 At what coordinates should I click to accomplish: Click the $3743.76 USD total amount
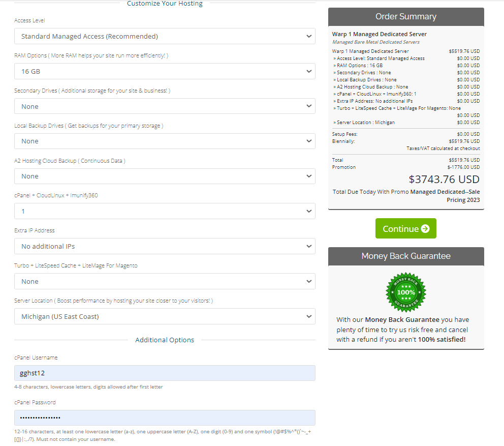[444, 179]
